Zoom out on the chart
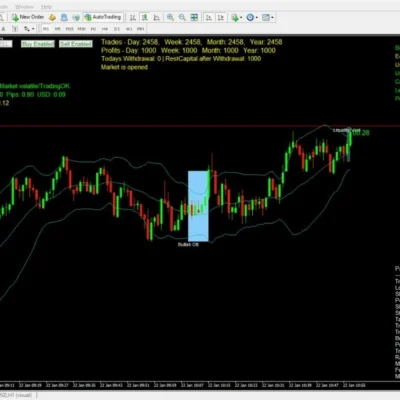Image resolution: width=400 pixels, height=400 pixels. [182, 17]
